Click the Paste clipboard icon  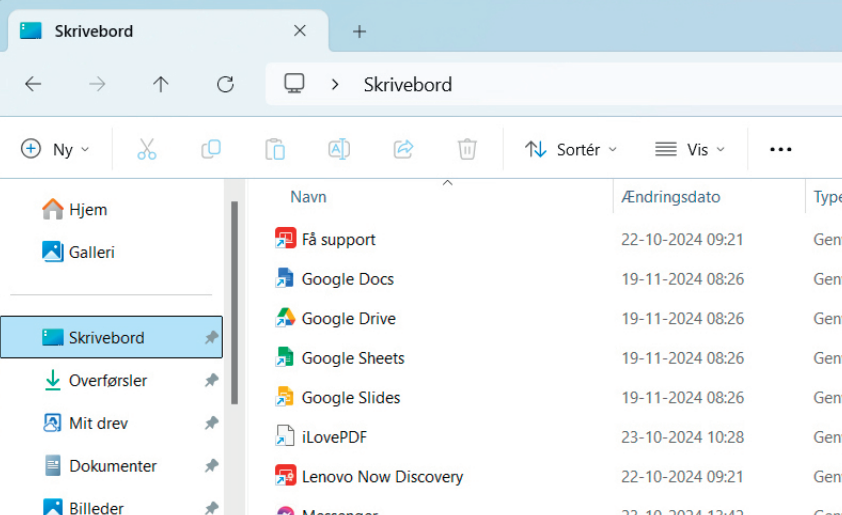click(275, 149)
